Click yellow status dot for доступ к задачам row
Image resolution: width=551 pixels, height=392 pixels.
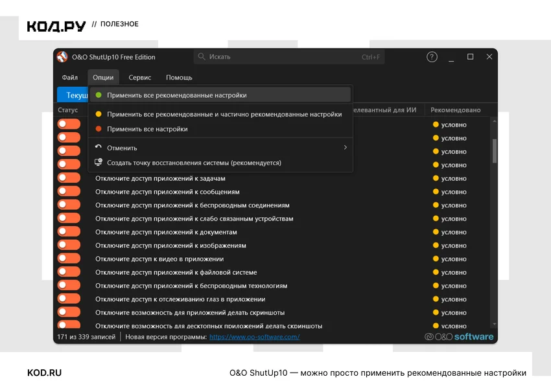[436, 178]
